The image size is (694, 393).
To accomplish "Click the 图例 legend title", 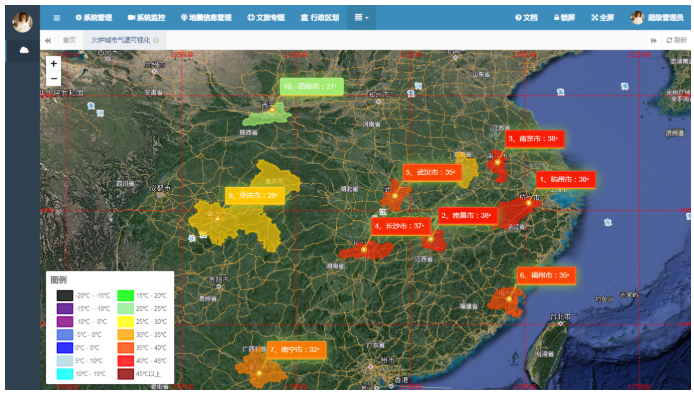I will (x=58, y=280).
